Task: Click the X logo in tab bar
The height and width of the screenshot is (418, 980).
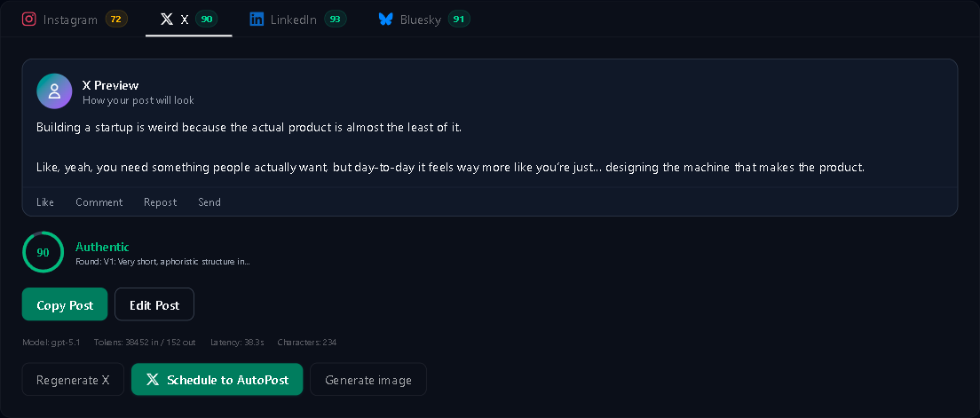Action: coord(167,20)
